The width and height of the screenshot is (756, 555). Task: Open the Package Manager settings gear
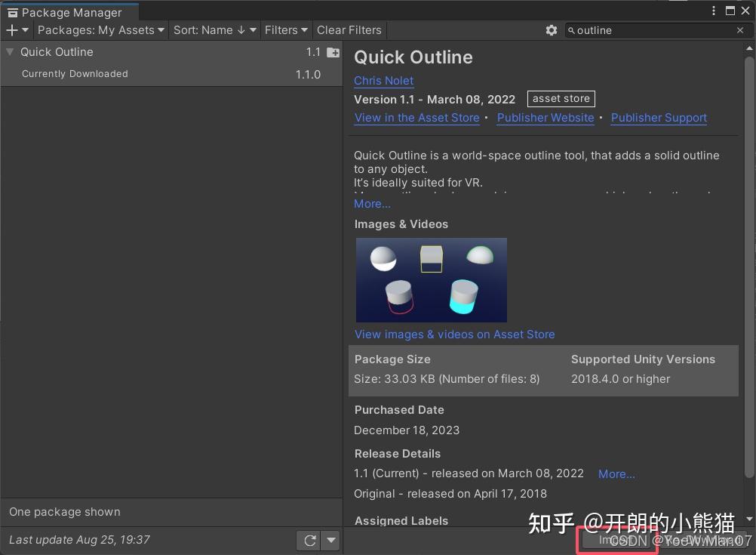(x=552, y=30)
